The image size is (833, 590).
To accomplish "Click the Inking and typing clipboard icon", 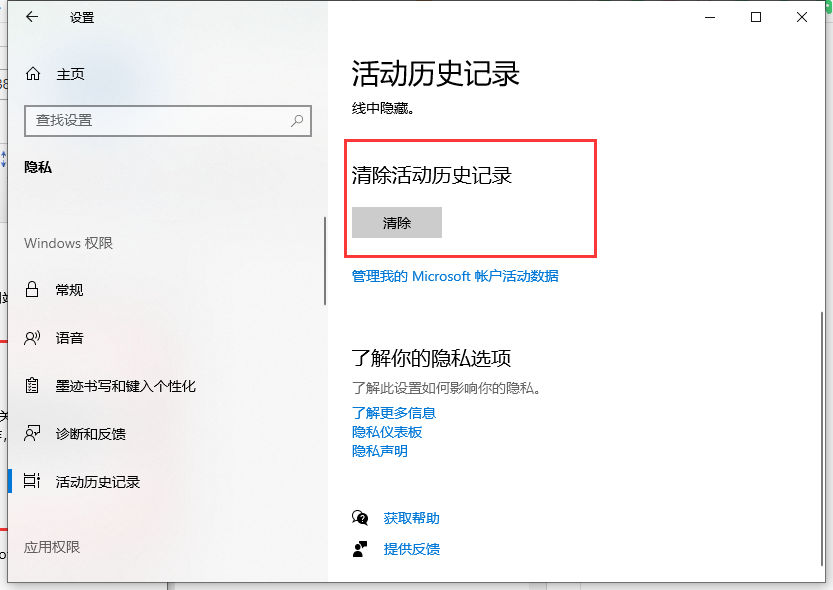I will pyautogui.click(x=33, y=386).
